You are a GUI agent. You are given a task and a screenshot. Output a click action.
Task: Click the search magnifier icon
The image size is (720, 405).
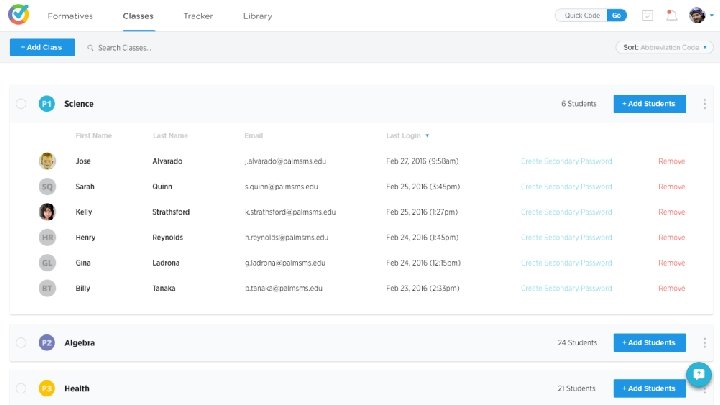(x=90, y=48)
